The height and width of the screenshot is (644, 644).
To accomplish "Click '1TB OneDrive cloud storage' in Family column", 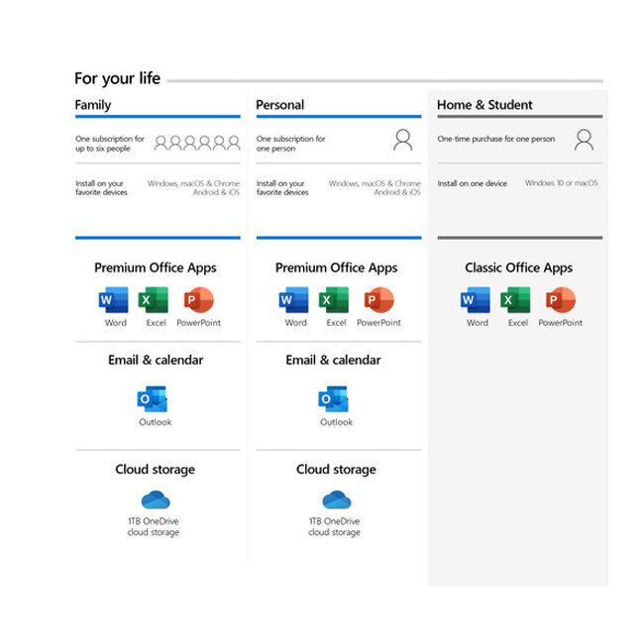I will tap(154, 526).
